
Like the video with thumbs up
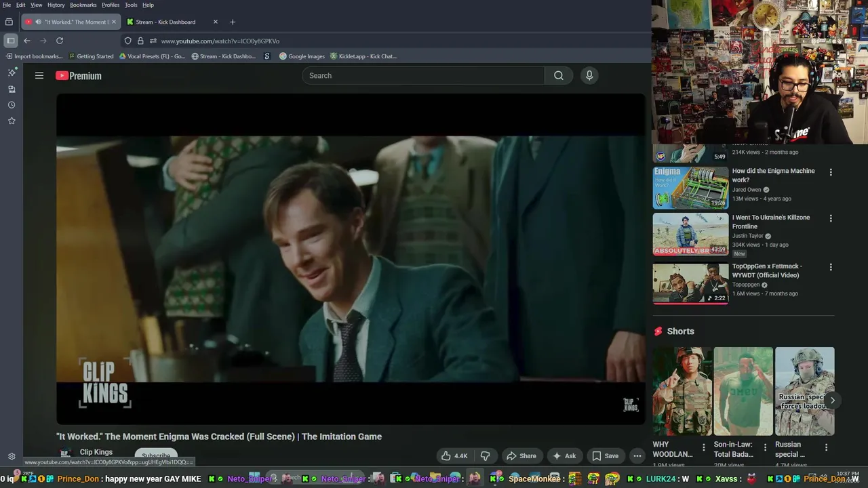coord(454,456)
